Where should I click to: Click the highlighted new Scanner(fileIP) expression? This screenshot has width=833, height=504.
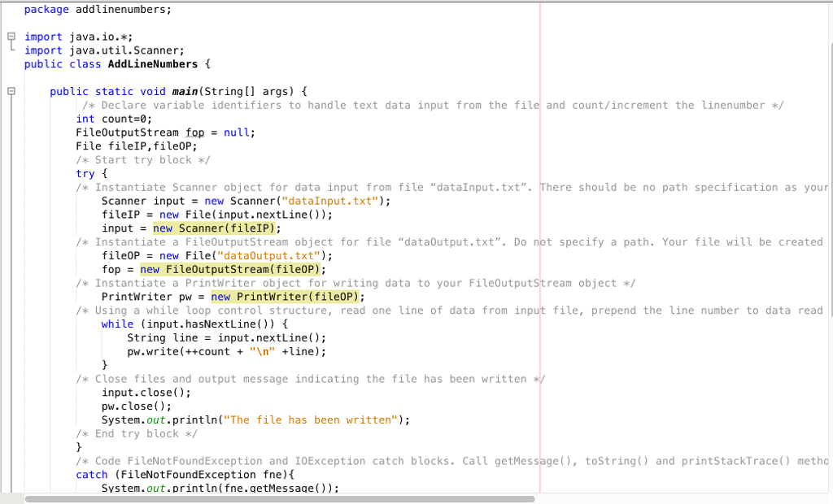pyautogui.click(x=213, y=228)
